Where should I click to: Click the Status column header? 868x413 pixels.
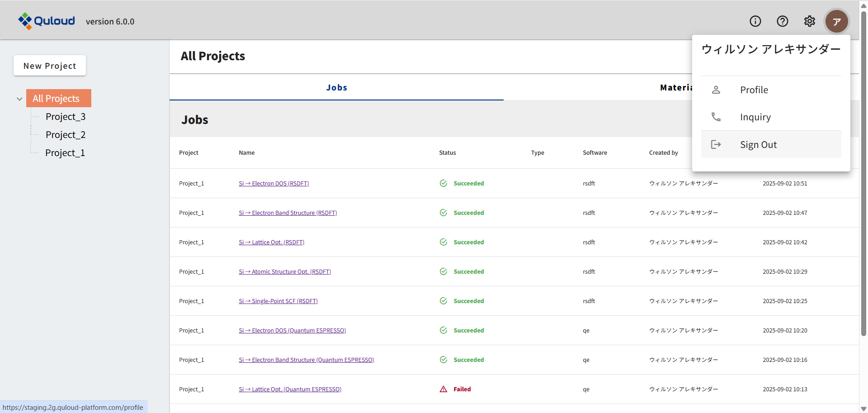pyautogui.click(x=447, y=153)
